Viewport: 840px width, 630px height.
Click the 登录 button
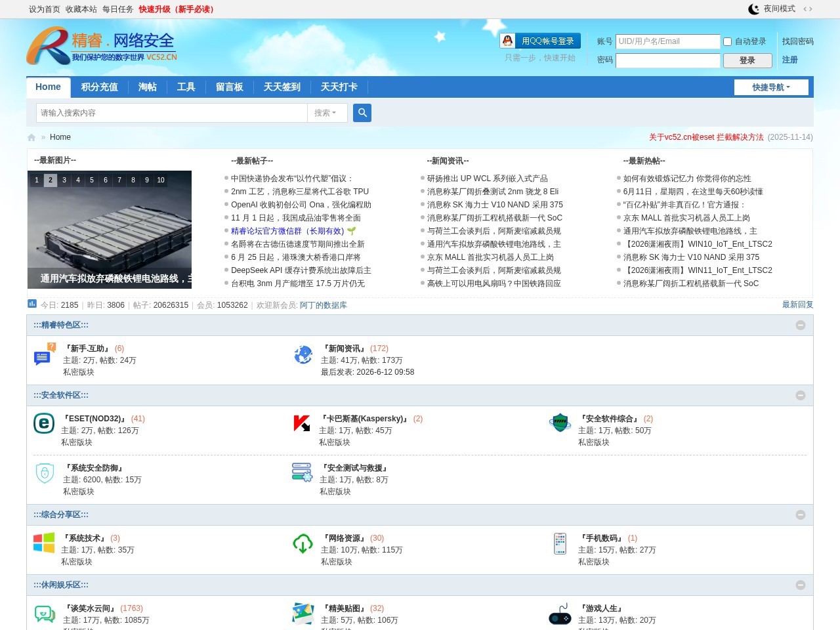[x=747, y=60]
